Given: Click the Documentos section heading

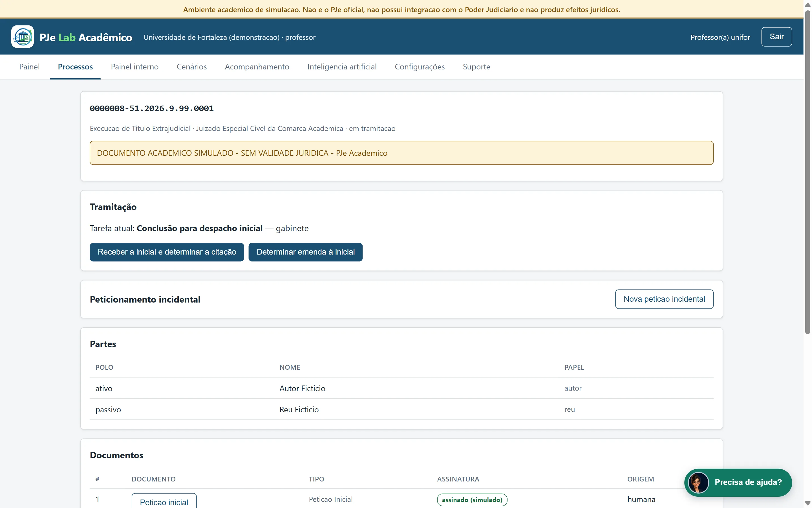Looking at the screenshot, I should 116,455.
